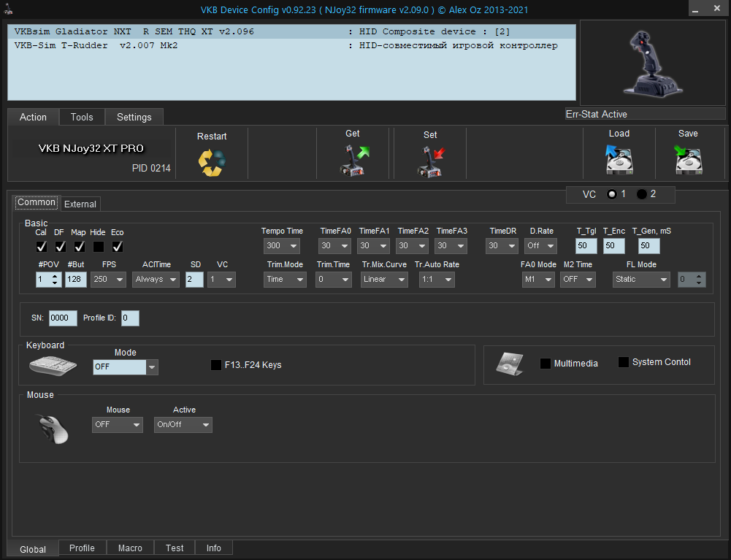
Task: Switch to the Macro bottom tab
Action: pyautogui.click(x=130, y=548)
